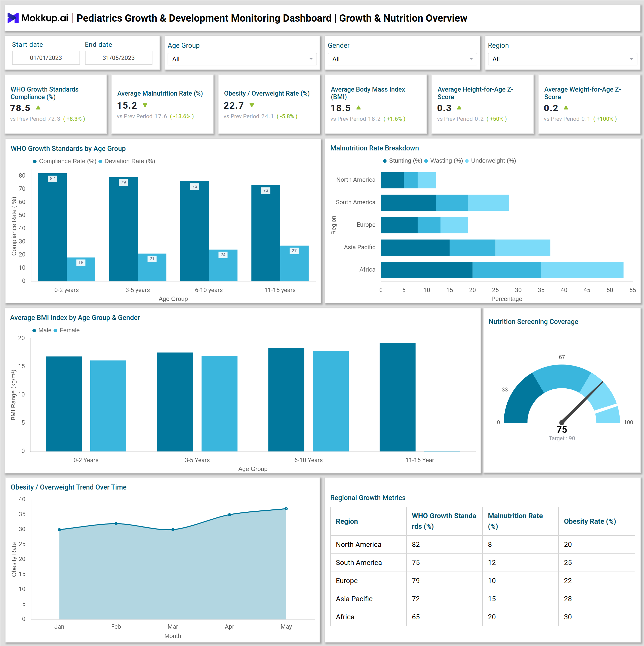Click the down arrow beside 15.2 malnutrition
The height and width of the screenshot is (646, 644).
click(145, 105)
